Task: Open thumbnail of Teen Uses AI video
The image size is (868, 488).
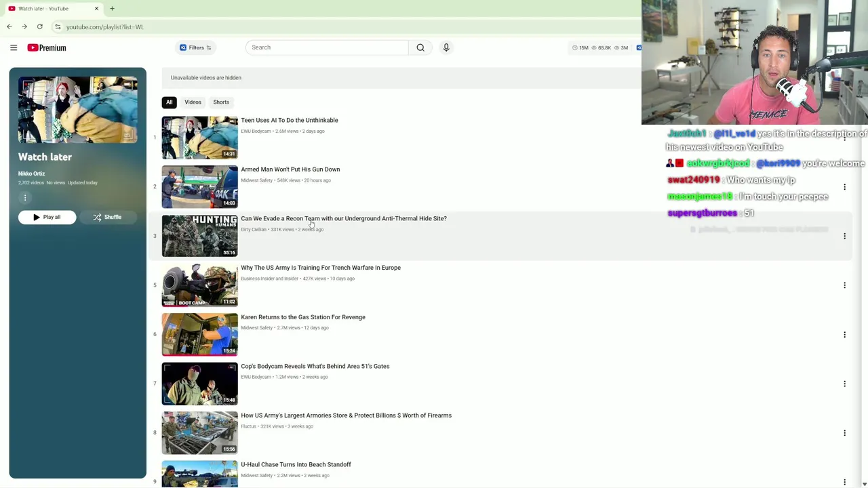Action: (200, 138)
